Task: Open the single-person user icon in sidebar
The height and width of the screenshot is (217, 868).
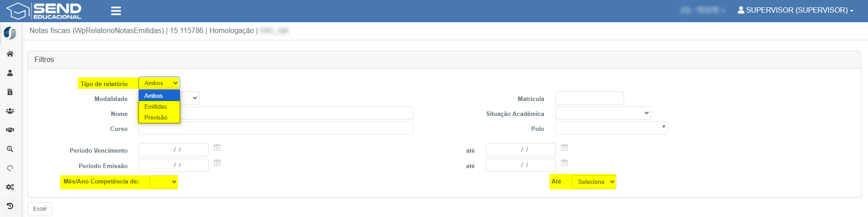Action: click(x=10, y=73)
